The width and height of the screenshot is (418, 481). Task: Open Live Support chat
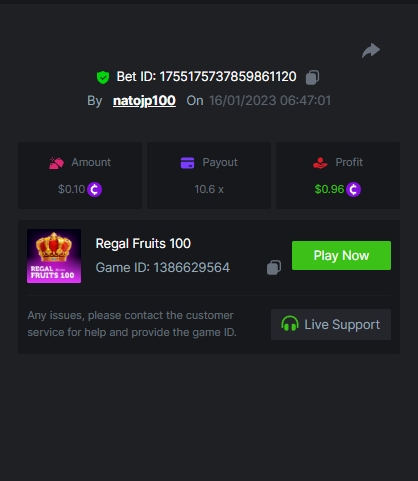[331, 324]
